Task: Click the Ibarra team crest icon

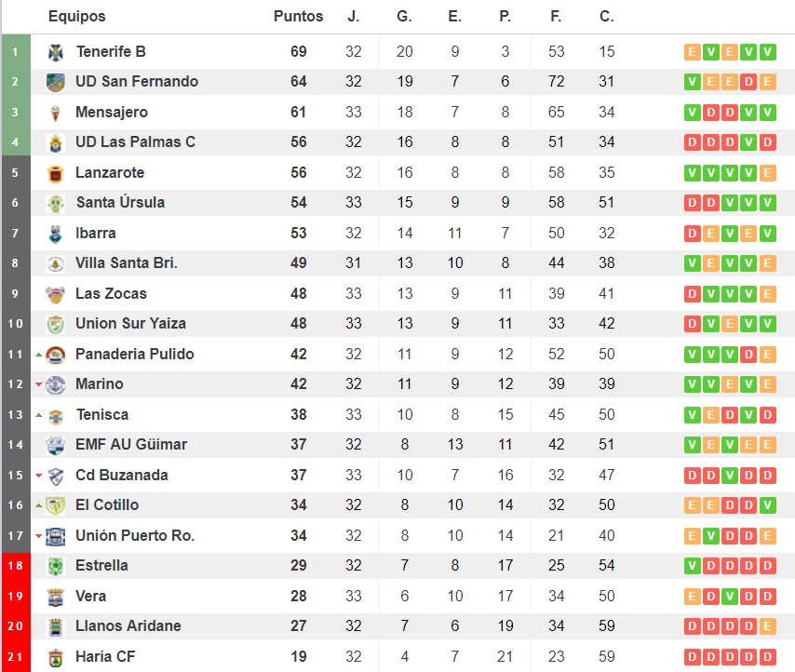Action: click(x=56, y=234)
